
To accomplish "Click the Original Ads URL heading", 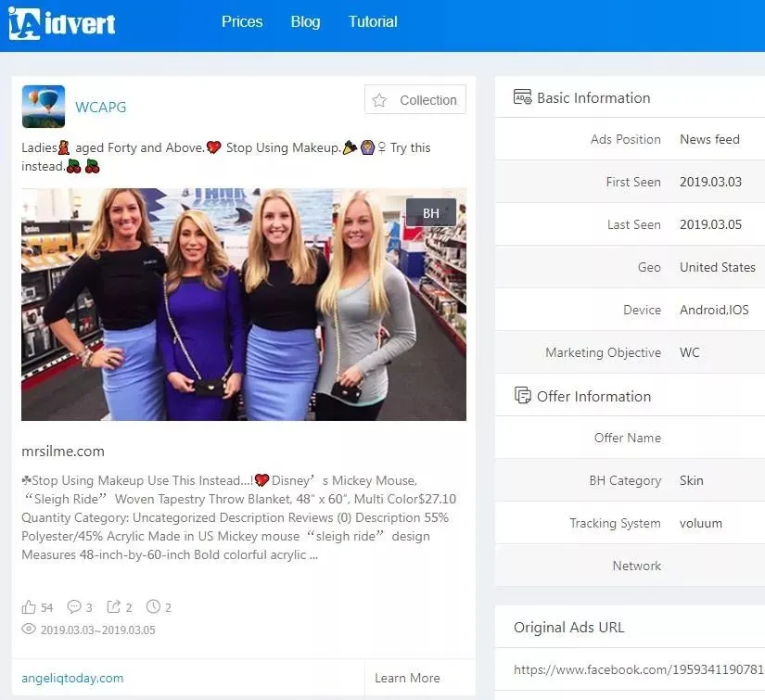I will (568, 627).
